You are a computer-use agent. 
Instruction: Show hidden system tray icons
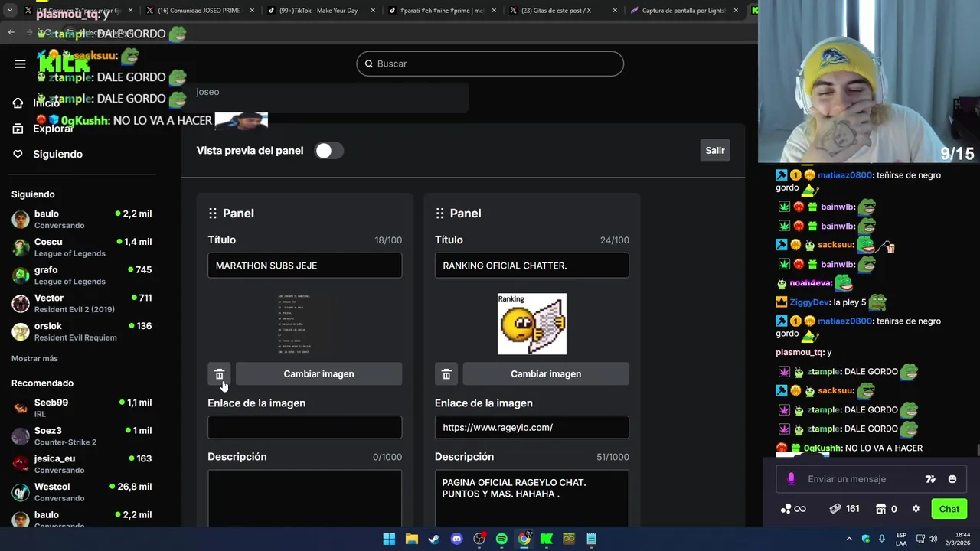click(850, 539)
